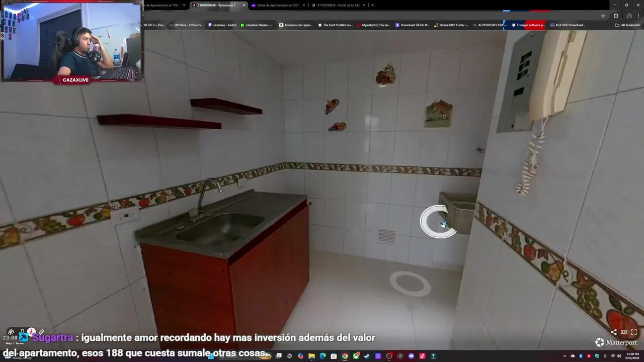Open 'El mejor software p...' bookmark

tap(528, 25)
